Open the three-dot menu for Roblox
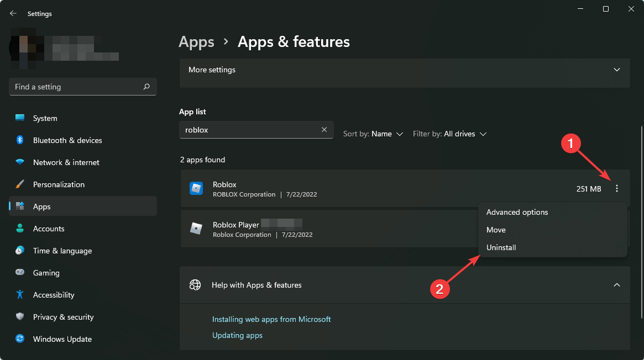Image resolution: width=644 pixels, height=360 pixels. [x=616, y=188]
